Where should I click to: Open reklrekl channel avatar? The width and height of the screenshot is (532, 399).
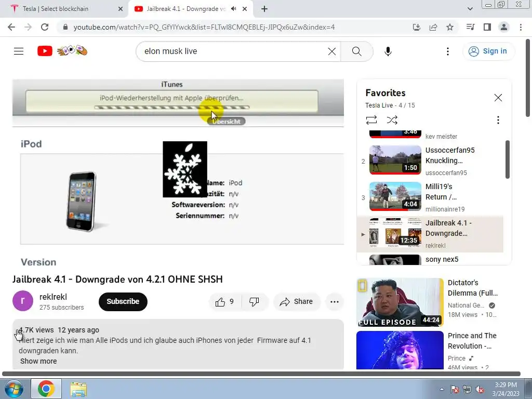[23, 301]
